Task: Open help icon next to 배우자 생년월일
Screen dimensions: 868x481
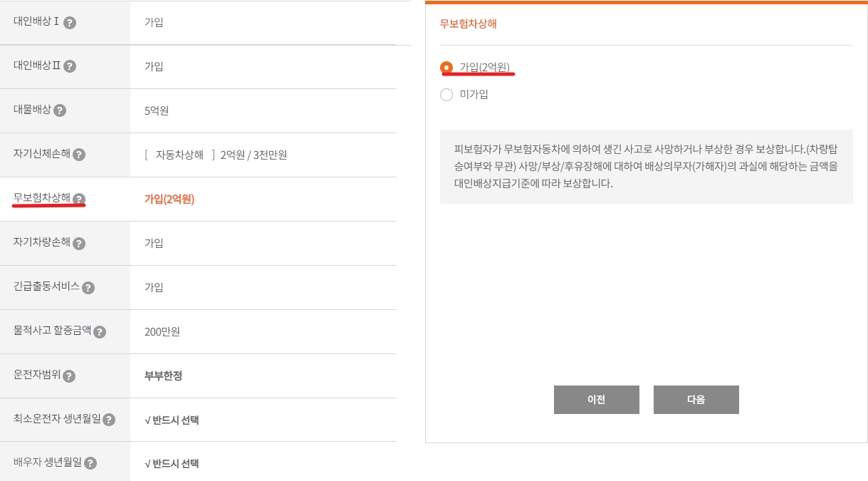Action: click(90, 463)
